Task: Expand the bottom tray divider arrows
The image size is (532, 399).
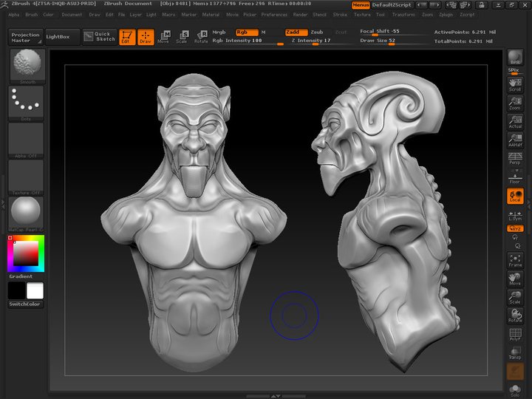Action: click(275, 396)
